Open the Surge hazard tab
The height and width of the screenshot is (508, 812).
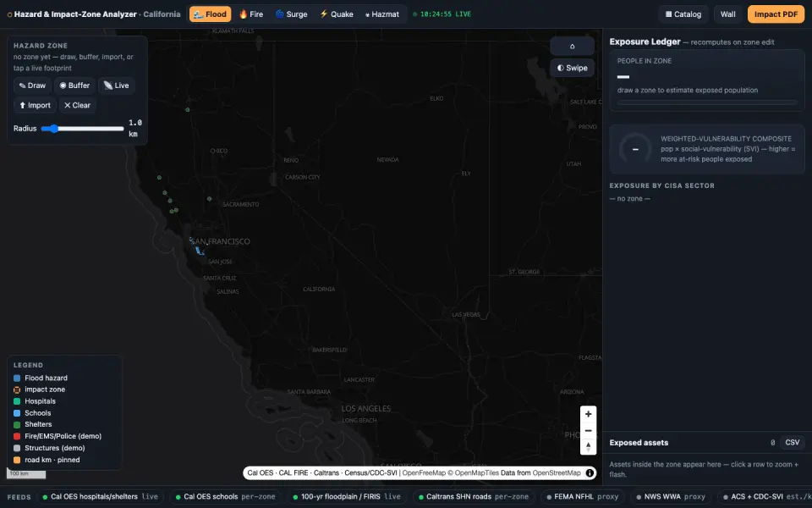(292, 14)
